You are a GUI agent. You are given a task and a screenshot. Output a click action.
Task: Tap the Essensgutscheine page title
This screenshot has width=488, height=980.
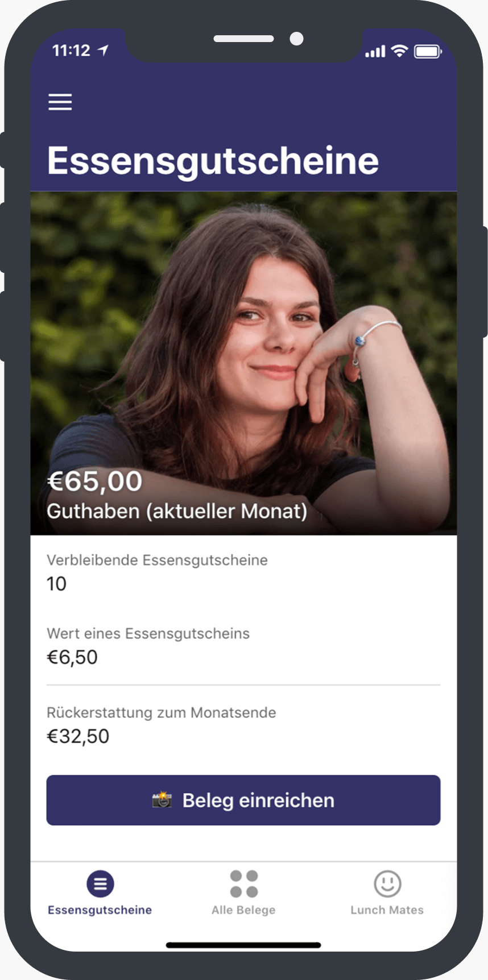pos(213,161)
